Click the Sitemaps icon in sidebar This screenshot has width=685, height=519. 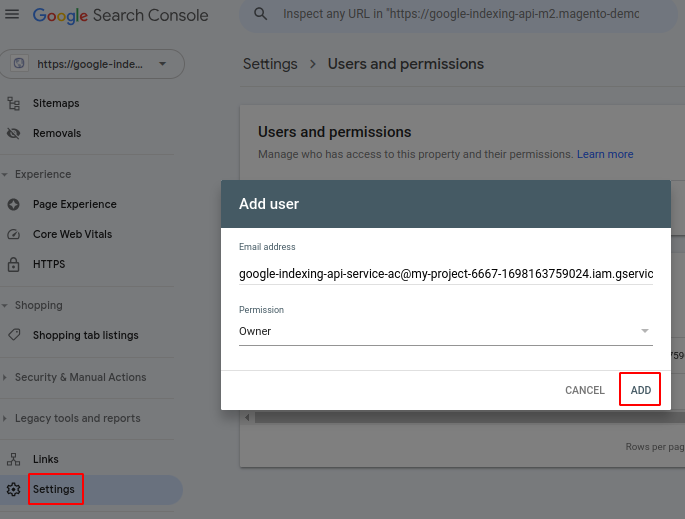tap(14, 104)
